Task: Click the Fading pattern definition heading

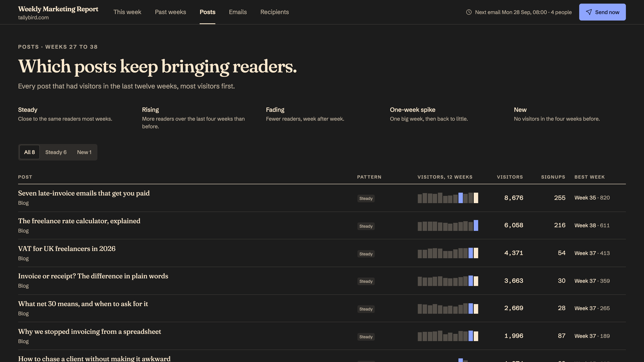Action: (x=275, y=110)
